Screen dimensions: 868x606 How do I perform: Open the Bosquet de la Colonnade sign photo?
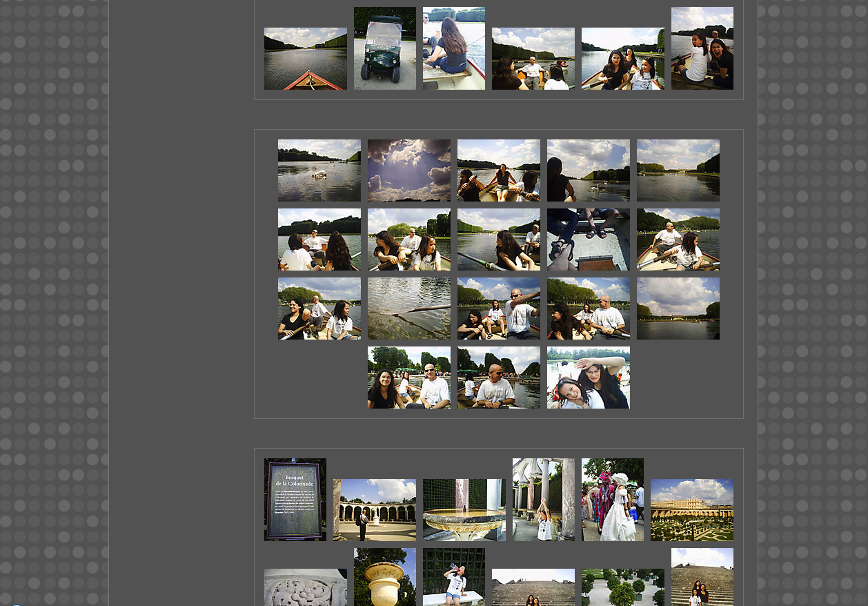click(x=295, y=500)
